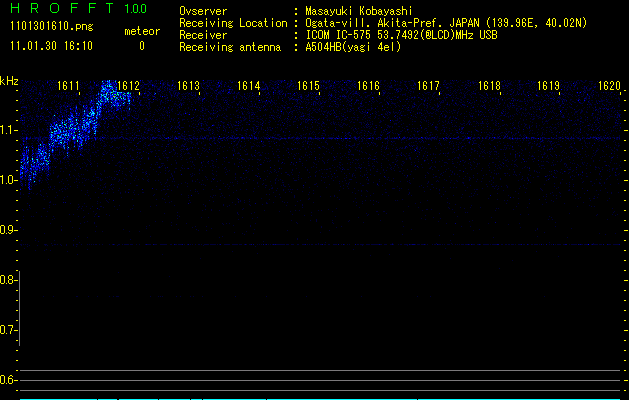This screenshot has width=629, height=400.
Task: Click the HROFFT program title
Action: coord(62,8)
